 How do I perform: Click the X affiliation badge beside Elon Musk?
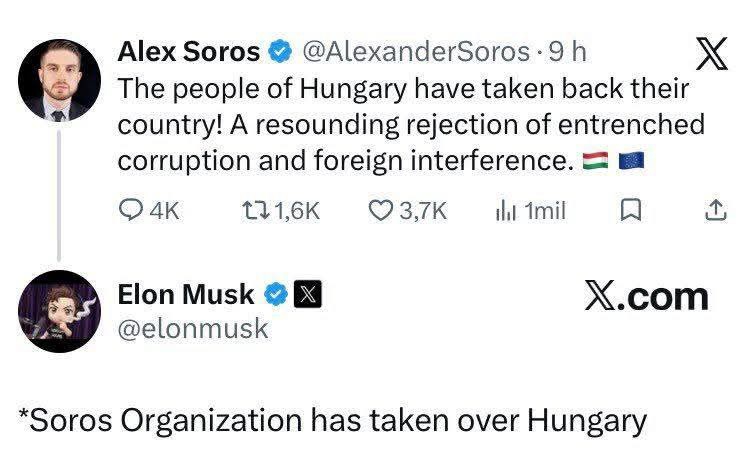coord(306,294)
